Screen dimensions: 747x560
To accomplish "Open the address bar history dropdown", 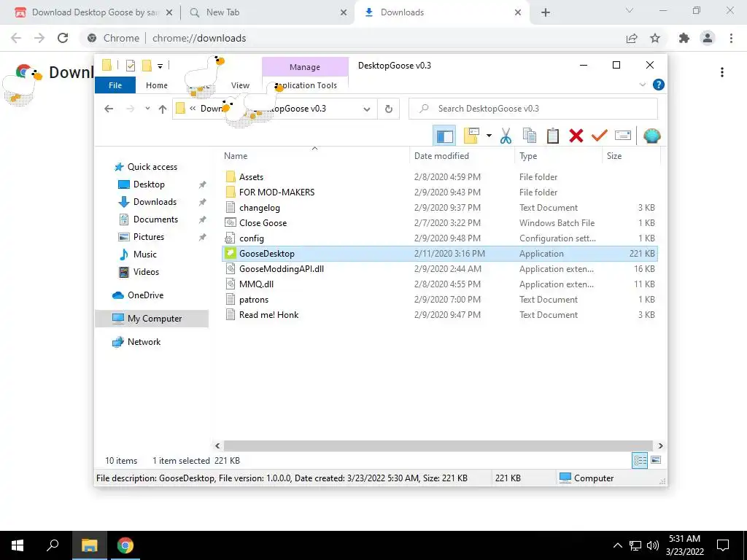I will click(367, 109).
